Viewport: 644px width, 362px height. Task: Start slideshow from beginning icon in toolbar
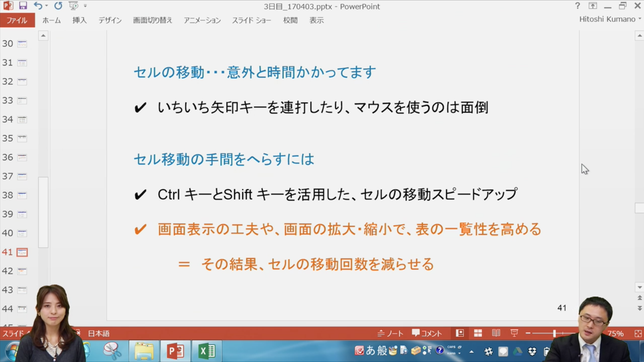point(74,6)
